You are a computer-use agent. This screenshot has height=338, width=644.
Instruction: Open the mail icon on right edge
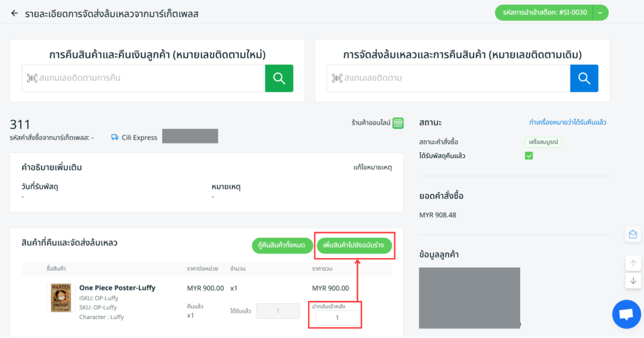tap(633, 234)
